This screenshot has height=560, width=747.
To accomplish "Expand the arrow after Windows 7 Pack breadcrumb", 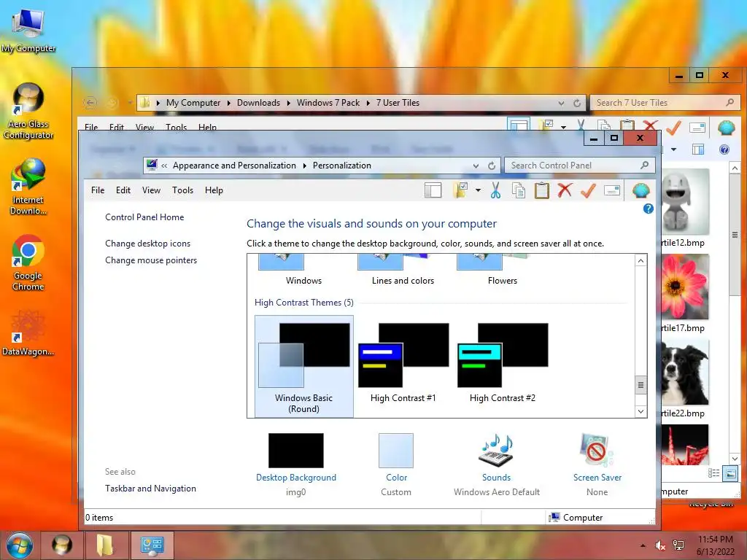I will (368, 103).
